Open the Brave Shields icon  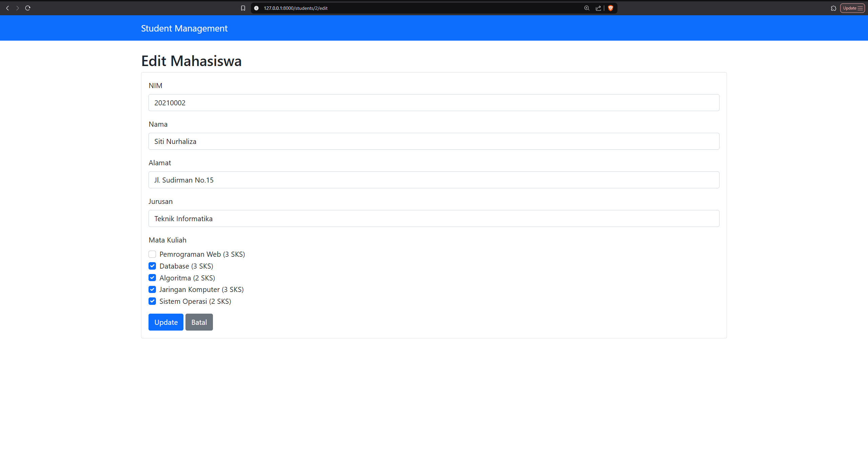[610, 8]
